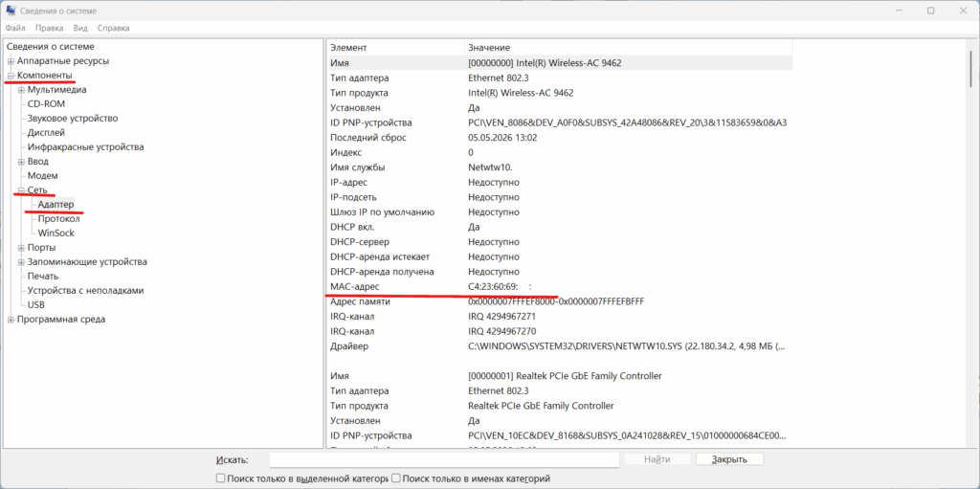Expand the Порты node
Viewport: 980px width, 489px height.
21,248
